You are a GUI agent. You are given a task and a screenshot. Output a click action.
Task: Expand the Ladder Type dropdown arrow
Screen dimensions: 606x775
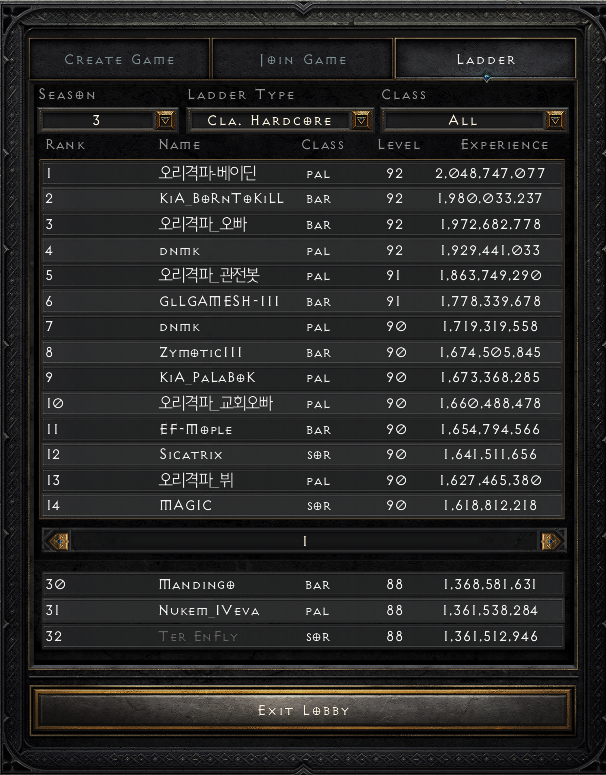pos(361,120)
